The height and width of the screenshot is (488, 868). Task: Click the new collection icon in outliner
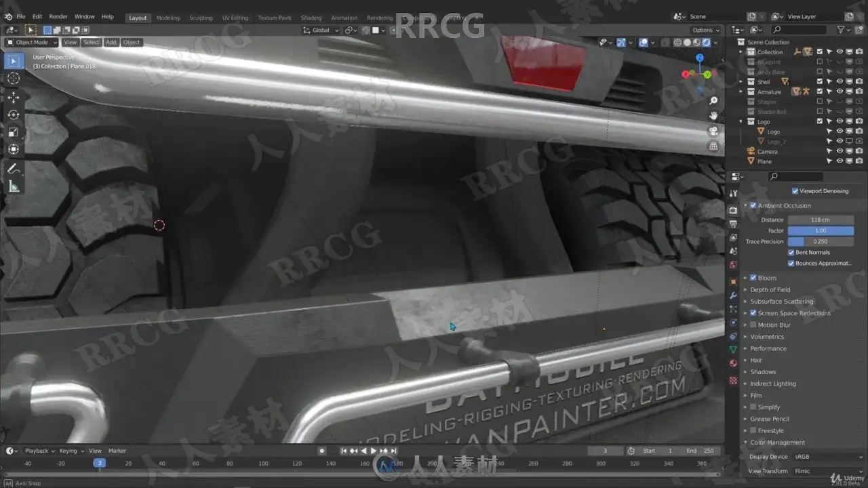point(859,30)
